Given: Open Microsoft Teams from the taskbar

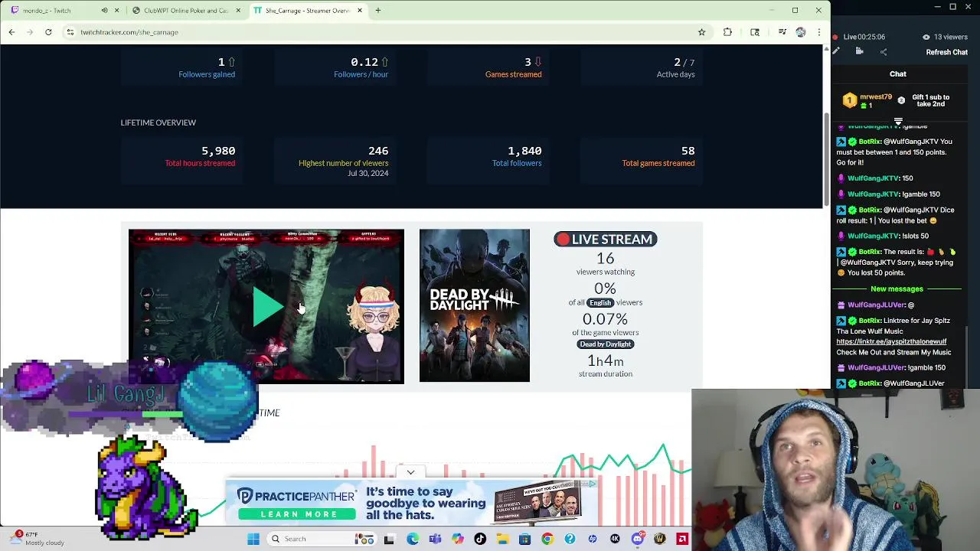Looking at the screenshot, I should point(435,539).
